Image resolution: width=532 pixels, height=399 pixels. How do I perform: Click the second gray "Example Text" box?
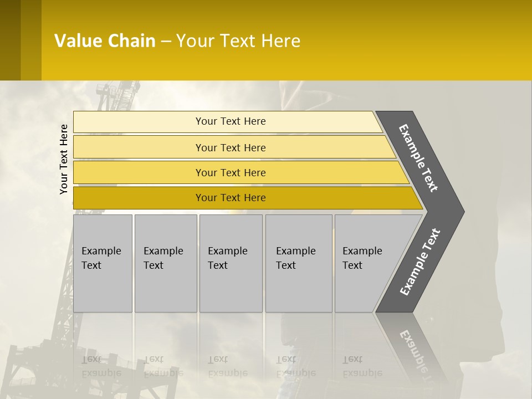click(x=165, y=263)
